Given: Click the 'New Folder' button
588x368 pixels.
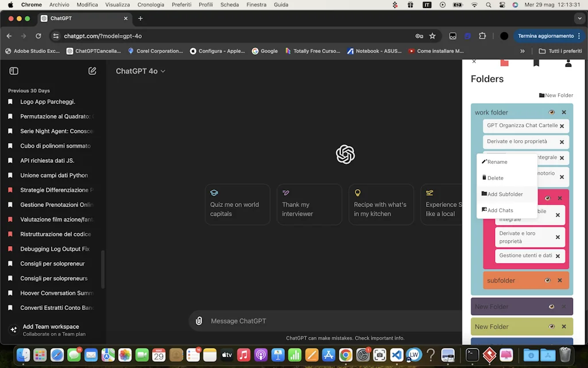Looking at the screenshot, I should [556, 95].
